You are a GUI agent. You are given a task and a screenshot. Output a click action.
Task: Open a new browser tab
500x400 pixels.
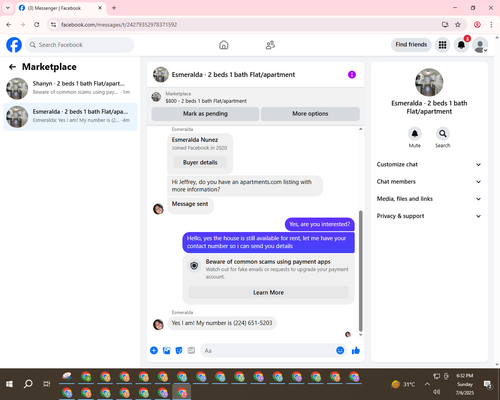[x=114, y=8]
